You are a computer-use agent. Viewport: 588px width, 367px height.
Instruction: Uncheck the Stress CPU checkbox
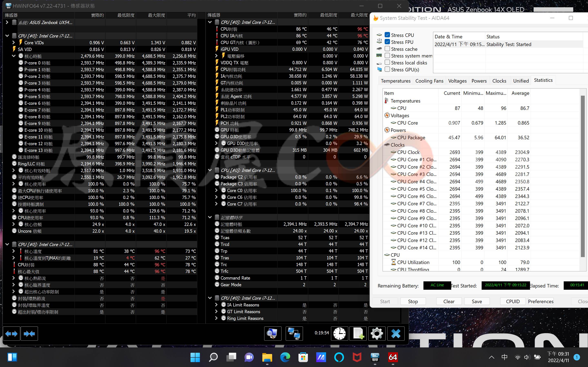click(387, 35)
